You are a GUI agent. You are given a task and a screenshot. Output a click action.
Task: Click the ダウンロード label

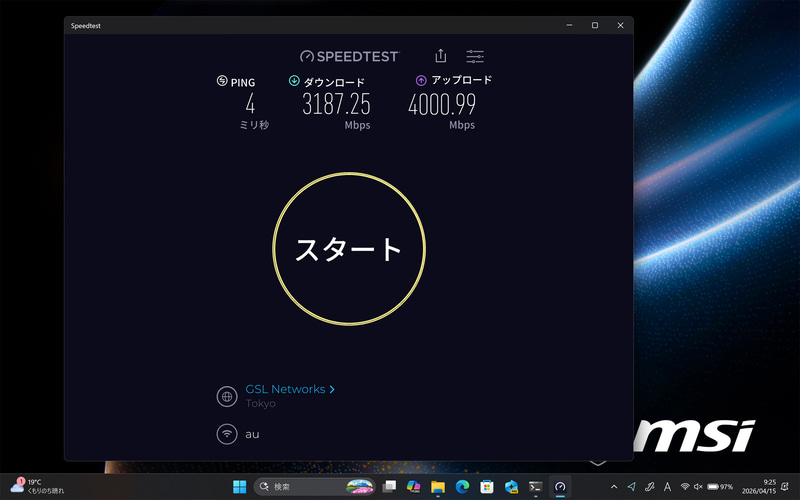pos(334,82)
